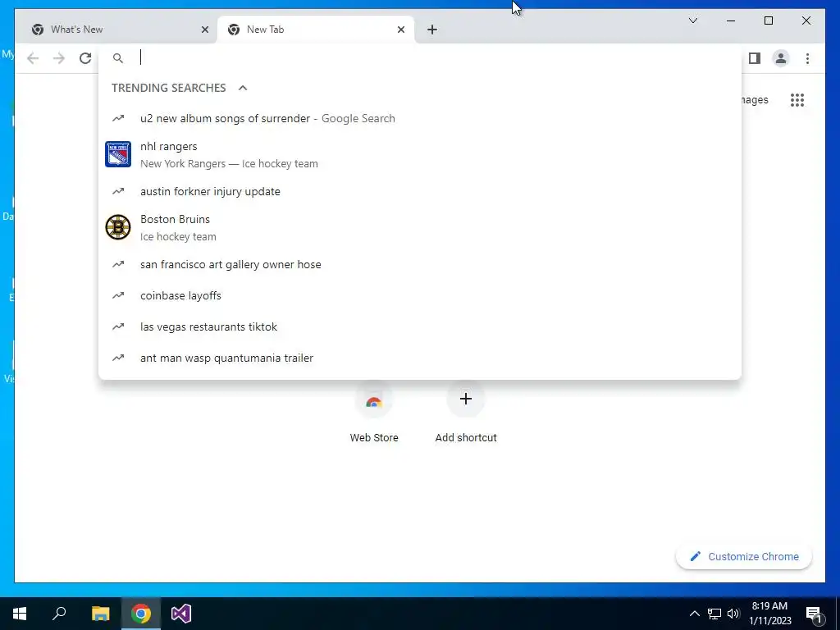
Task: Reload the current page
Action: point(85,58)
